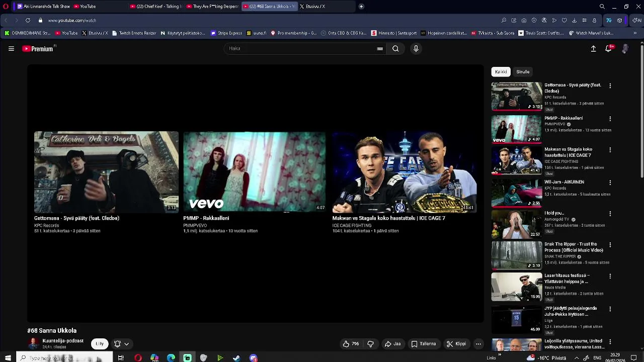644x362 pixels.
Task: Open the notification bell dropdown for Kuuntelija-podcast
Action: pos(121,344)
